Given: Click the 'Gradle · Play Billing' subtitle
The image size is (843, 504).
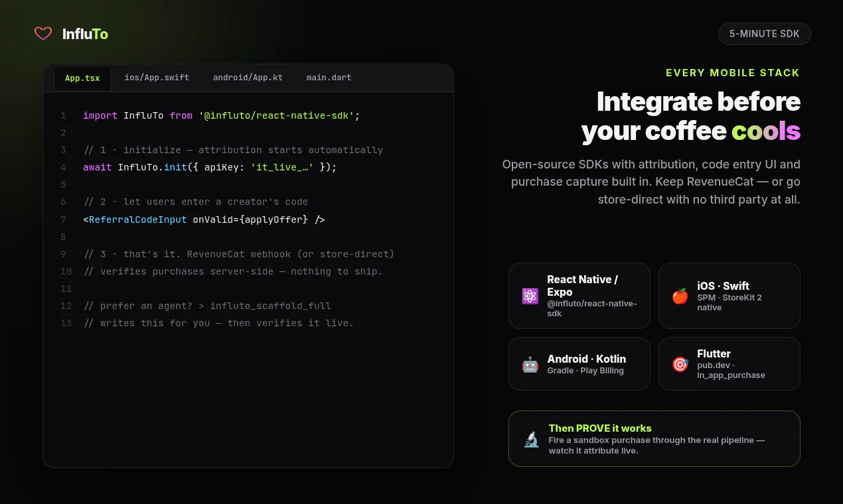Looking at the screenshot, I should 585,371.
